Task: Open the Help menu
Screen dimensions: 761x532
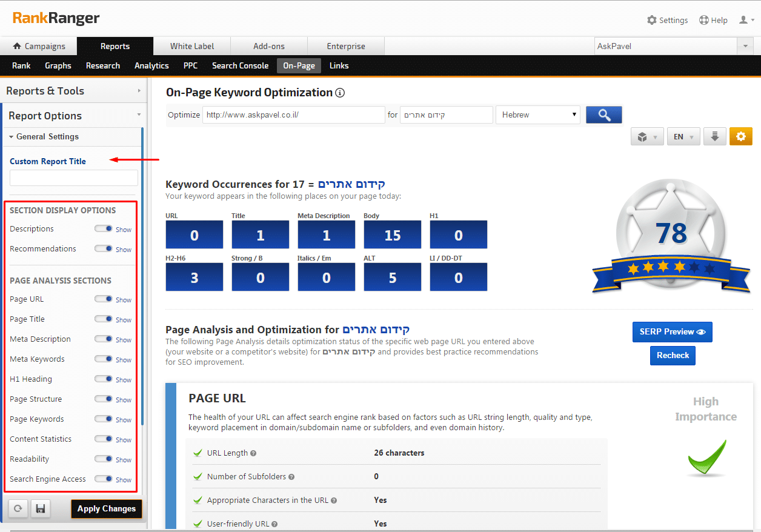Action: click(x=713, y=20)
